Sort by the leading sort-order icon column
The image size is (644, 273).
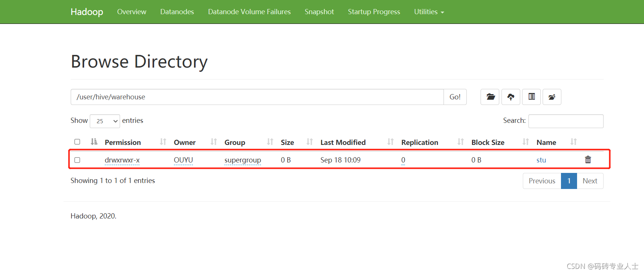click(x=94, y=142)
